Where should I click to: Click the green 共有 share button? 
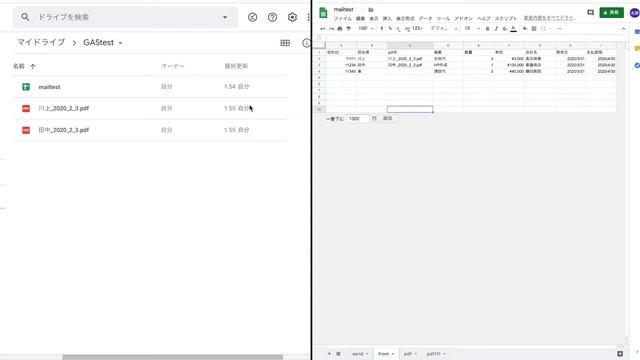pos(611,13)
